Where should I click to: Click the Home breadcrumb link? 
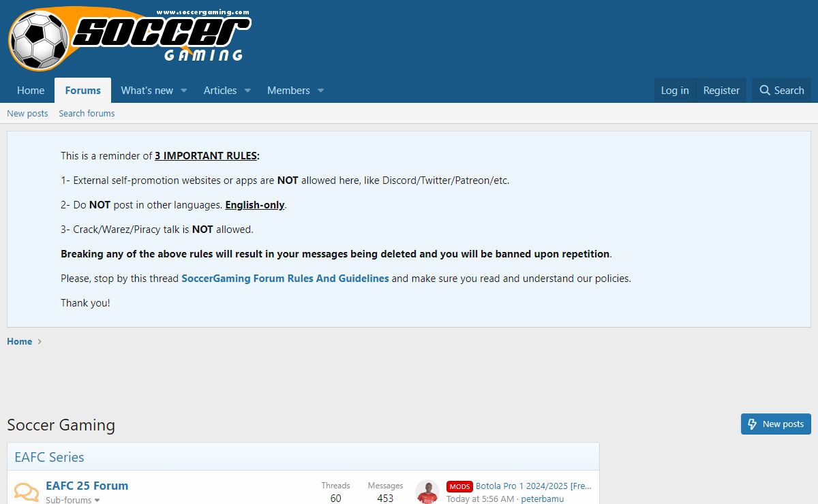pyautogui.click(x=19, y=341)
